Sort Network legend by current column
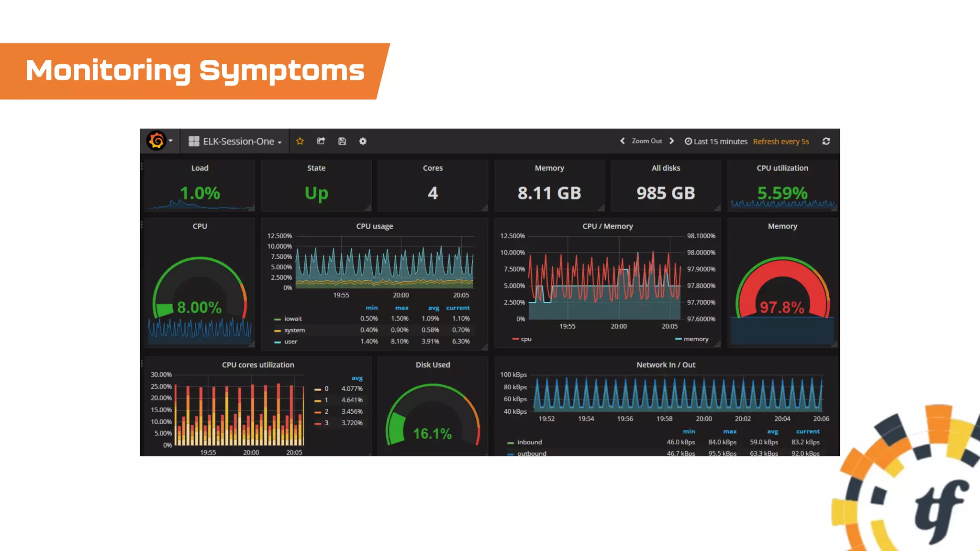This screenshot has height=551, width=980. coord(808,431)
